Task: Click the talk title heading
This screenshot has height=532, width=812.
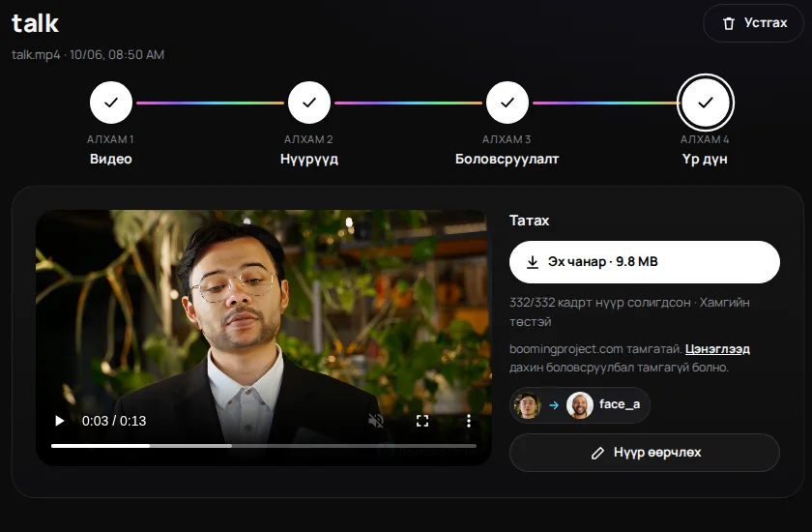Action: click(x=35, y=23)
